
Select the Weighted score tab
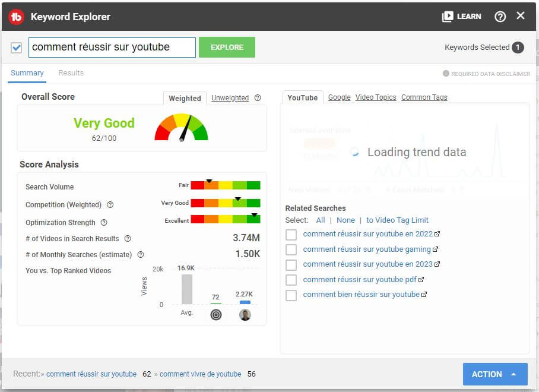[x=185, y=98]
